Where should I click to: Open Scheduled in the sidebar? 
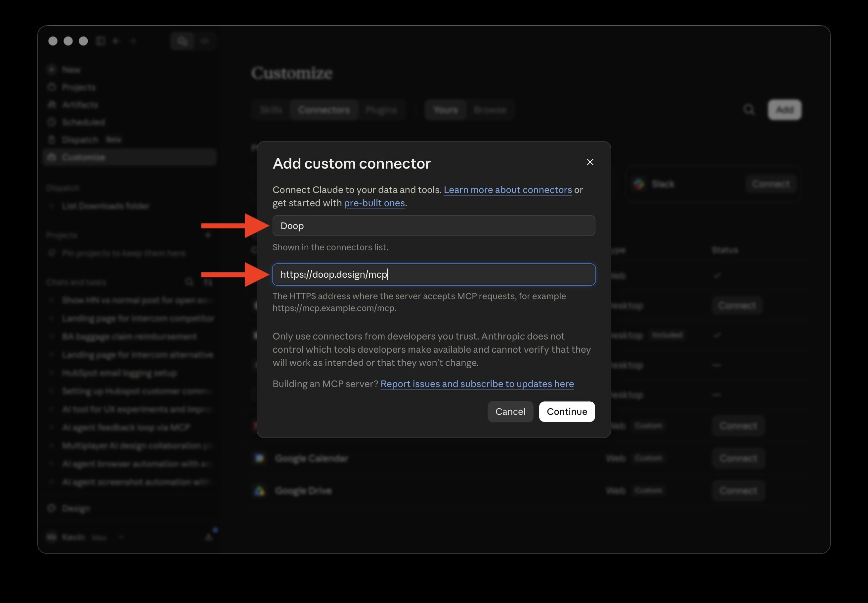129,122
